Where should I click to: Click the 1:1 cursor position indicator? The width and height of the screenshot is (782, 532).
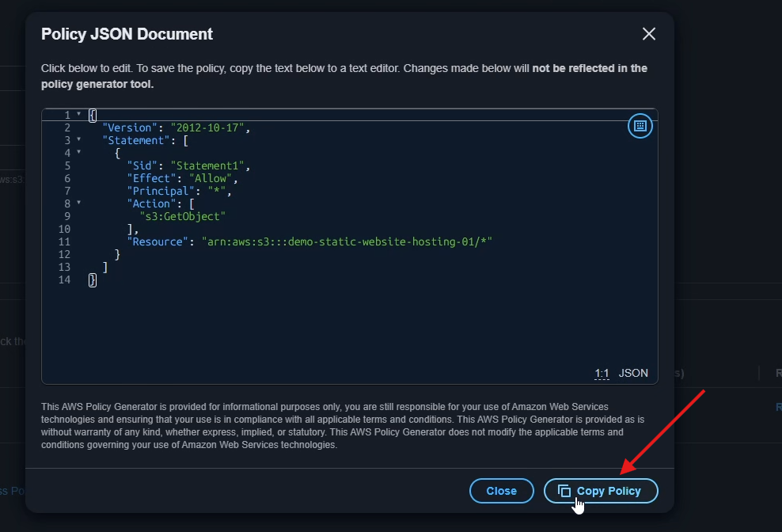(602, 373)
